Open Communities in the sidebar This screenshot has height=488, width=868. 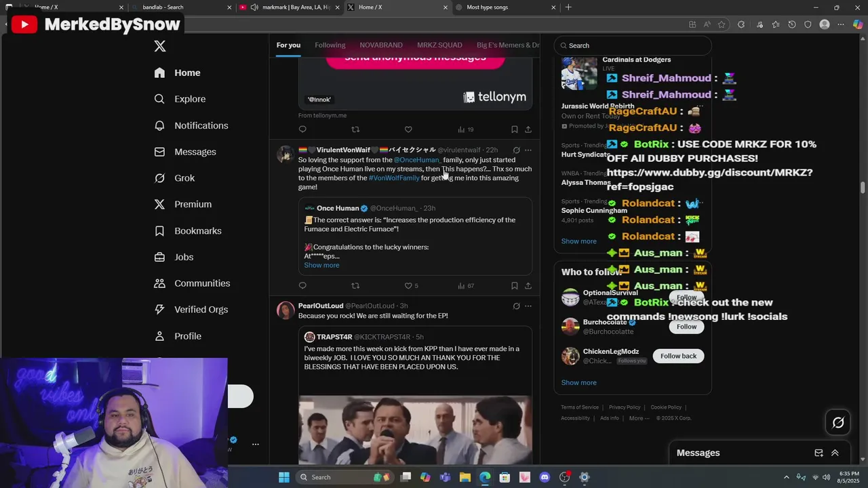point(192,283)
